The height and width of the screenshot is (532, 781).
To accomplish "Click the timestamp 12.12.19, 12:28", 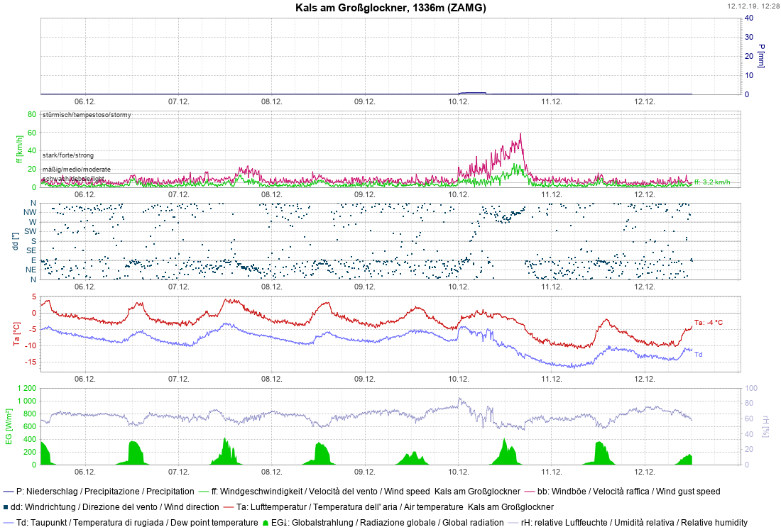I will [x=753, y=6].
